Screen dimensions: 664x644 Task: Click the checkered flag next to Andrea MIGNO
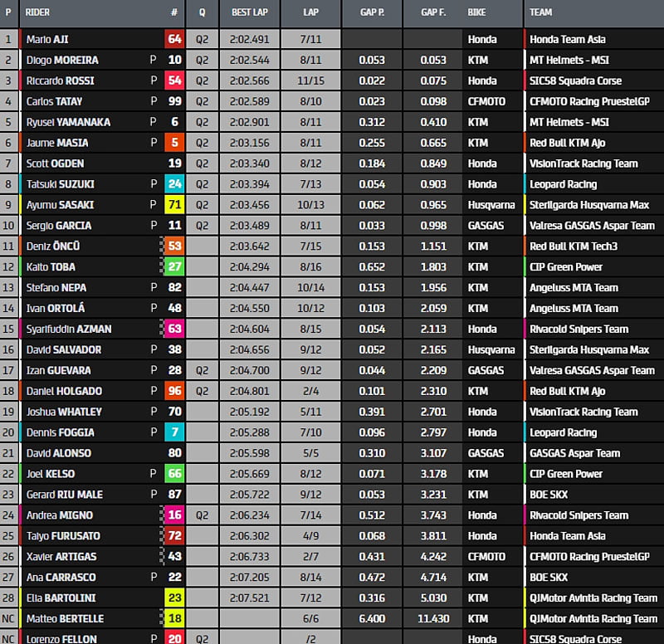pos(163,515)
